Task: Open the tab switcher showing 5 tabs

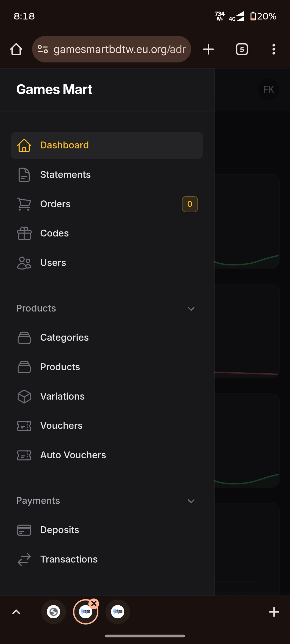Action: click(x=242, y=49)
